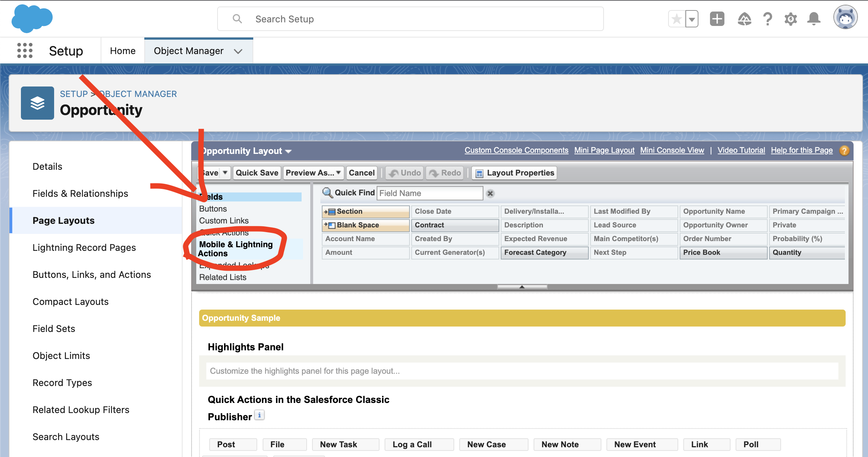Clear the Quick Find field with X icon
Image resolution: width=868 pixels, height=457 pixels.
[490, 194]
